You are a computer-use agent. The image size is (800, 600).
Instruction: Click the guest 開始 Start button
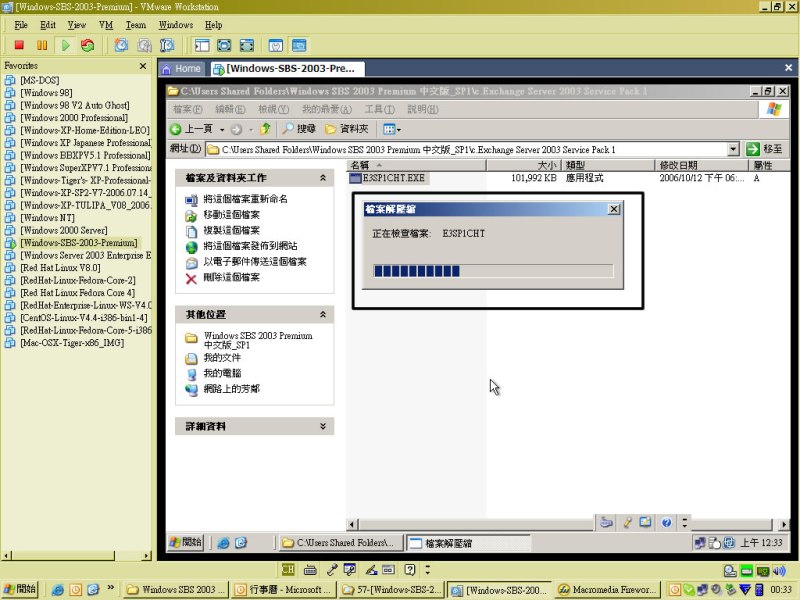(x=186, y=542)
